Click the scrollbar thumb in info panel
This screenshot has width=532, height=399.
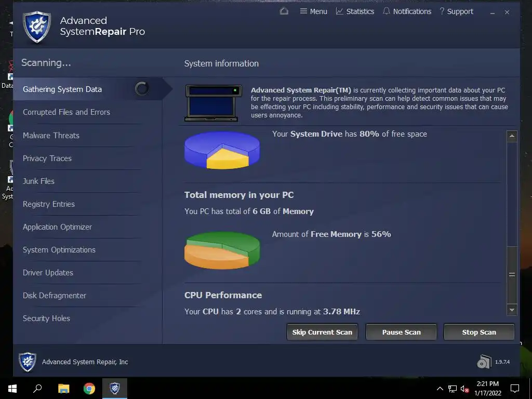512,274
